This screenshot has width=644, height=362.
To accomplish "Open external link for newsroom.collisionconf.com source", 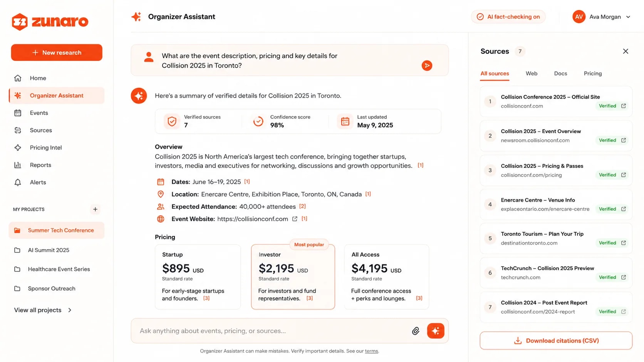I will 624,140.
